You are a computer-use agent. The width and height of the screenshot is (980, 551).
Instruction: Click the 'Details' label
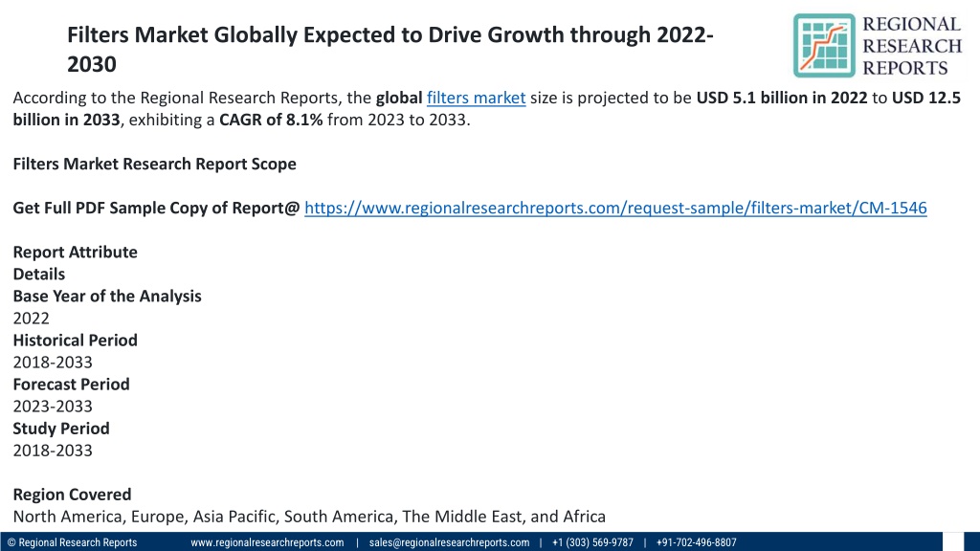(38, 275)
